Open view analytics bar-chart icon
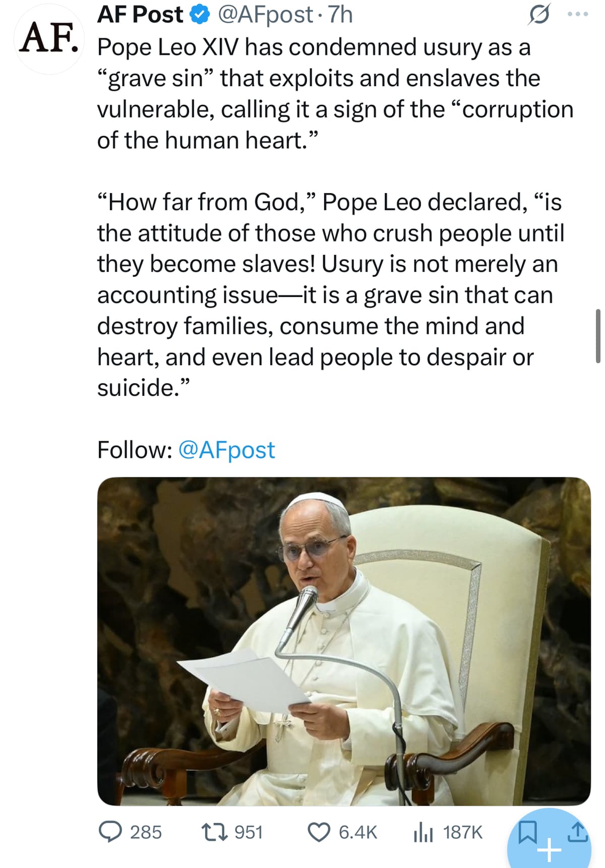This screenshot has width=605, height=868. pos(422,832)
